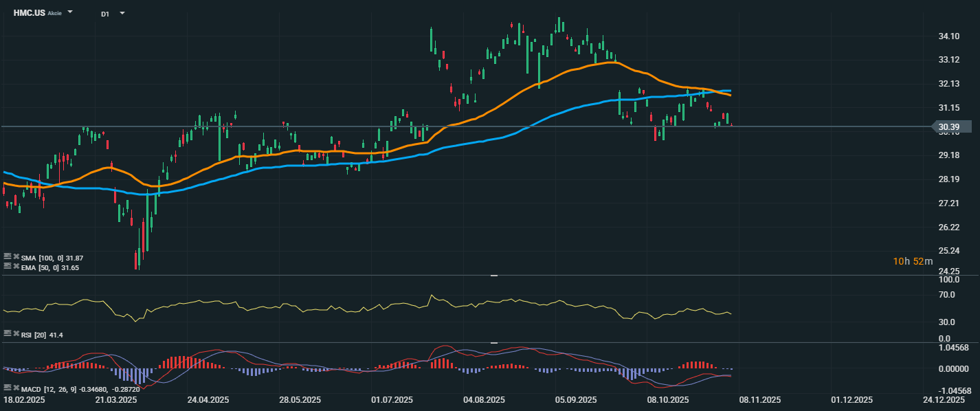The image size is (980, 411).
Task: Open RSI indicator settings icon
Action: (x=8, y=333)
